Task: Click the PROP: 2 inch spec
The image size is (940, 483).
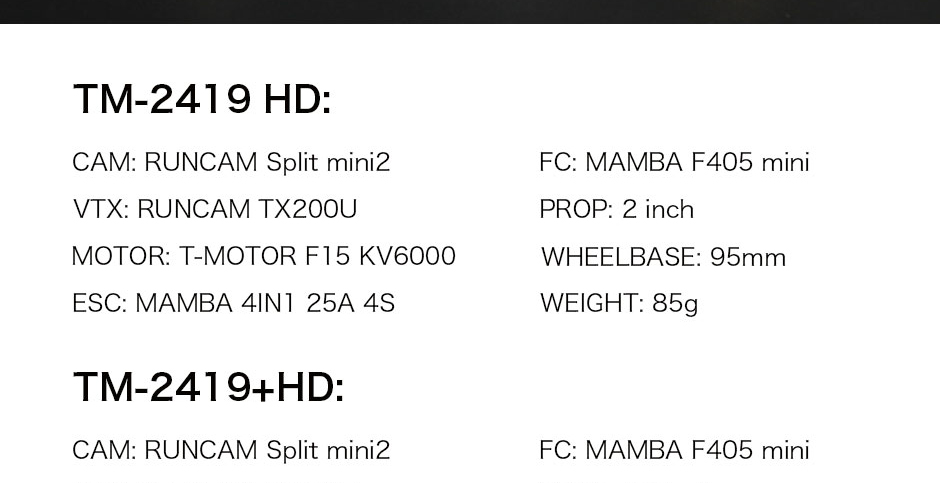Action: click(616, 209)
